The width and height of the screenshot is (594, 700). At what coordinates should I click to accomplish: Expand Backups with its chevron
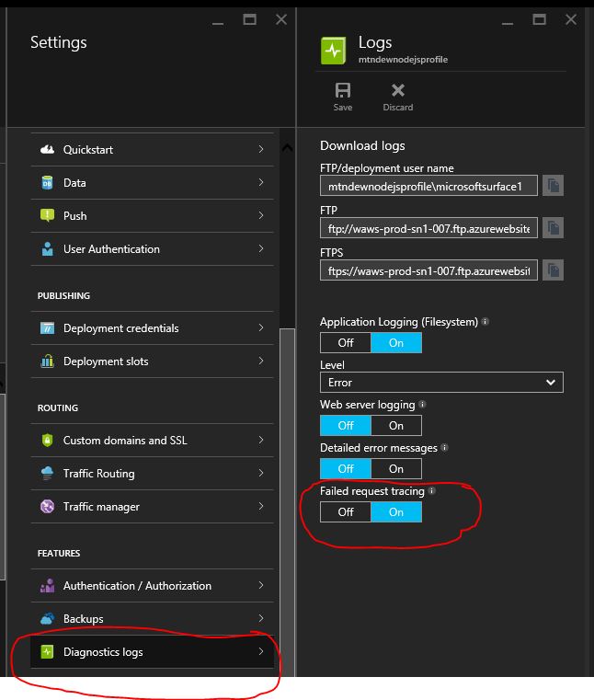coord(261,618)
